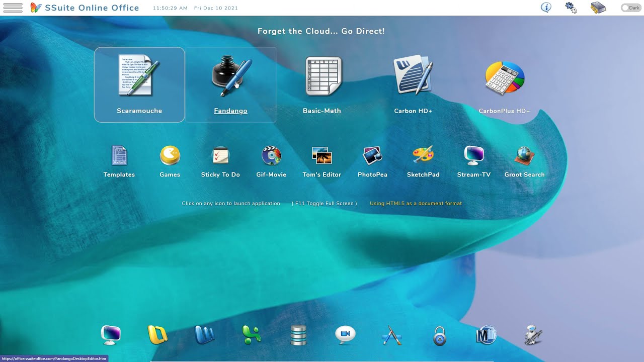Open the PhotoPea app
The width and height of the screenshot is (644, 362).
373,155
